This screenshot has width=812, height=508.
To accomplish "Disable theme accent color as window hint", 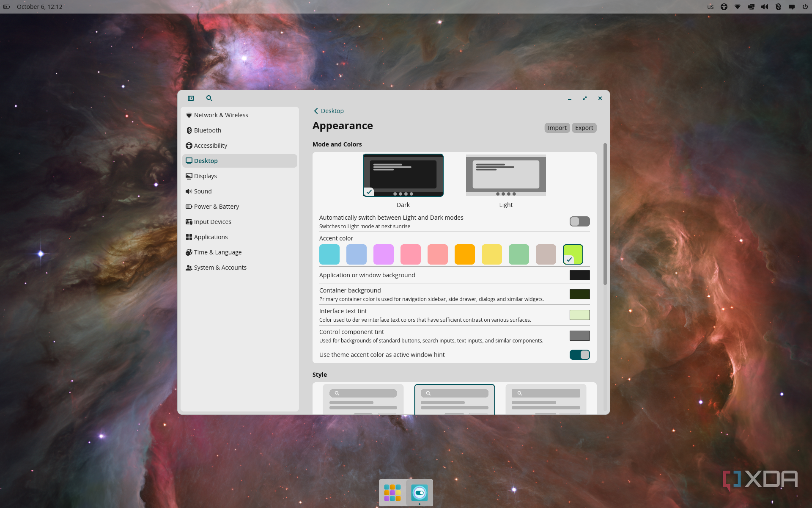I will click(x=579, y=355).
